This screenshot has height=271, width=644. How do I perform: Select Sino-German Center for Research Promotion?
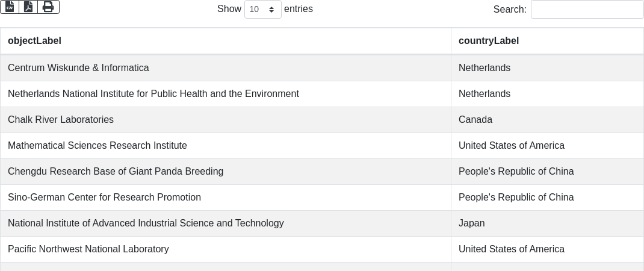104,198
